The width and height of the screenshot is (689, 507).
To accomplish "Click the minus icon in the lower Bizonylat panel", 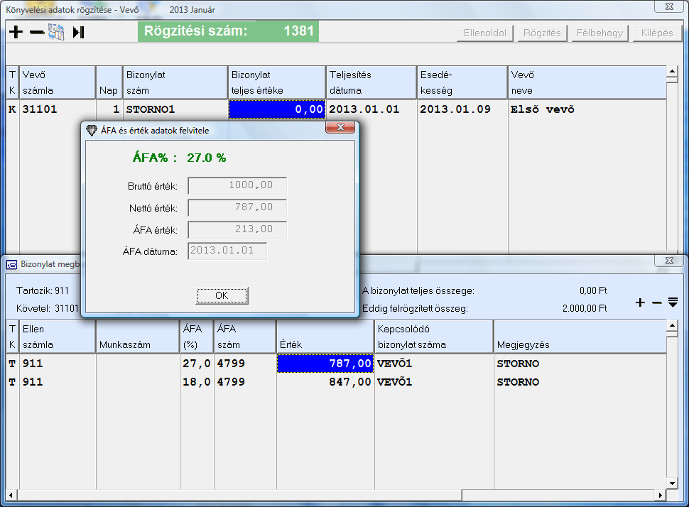I will [656, 302].
